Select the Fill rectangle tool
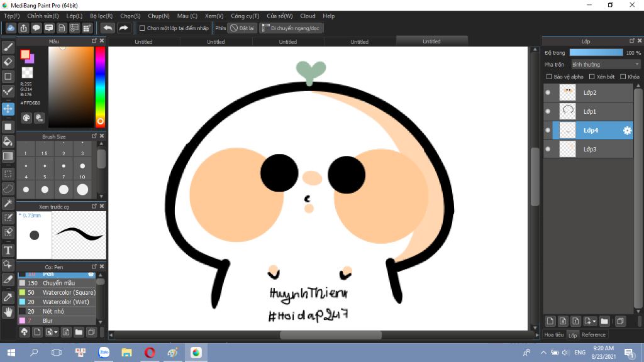 [8, 127]
